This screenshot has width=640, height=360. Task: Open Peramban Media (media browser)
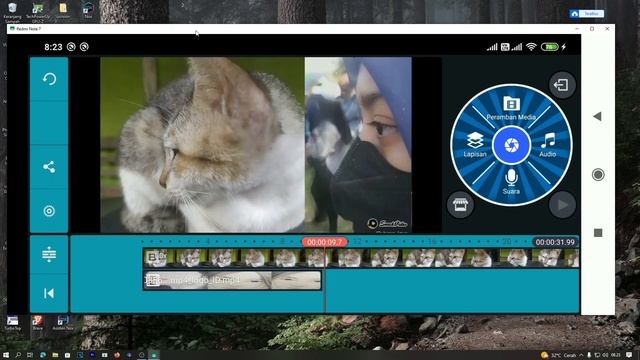coord(511,108)
